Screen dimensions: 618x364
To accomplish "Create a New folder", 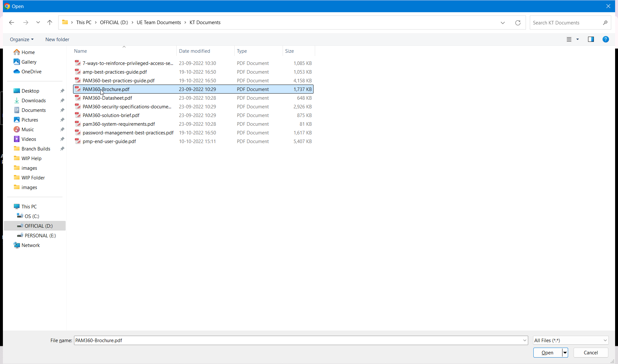I will tap(57, 39).
